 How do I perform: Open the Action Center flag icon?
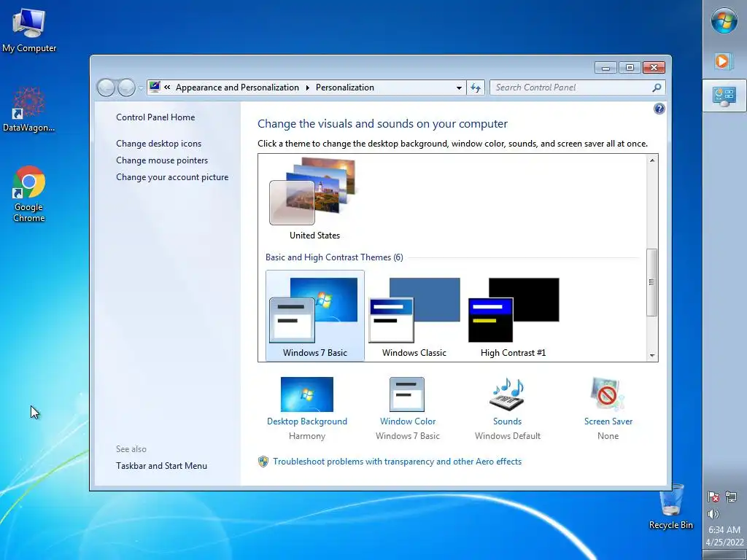pyautogui.click(x=713, y=497)
